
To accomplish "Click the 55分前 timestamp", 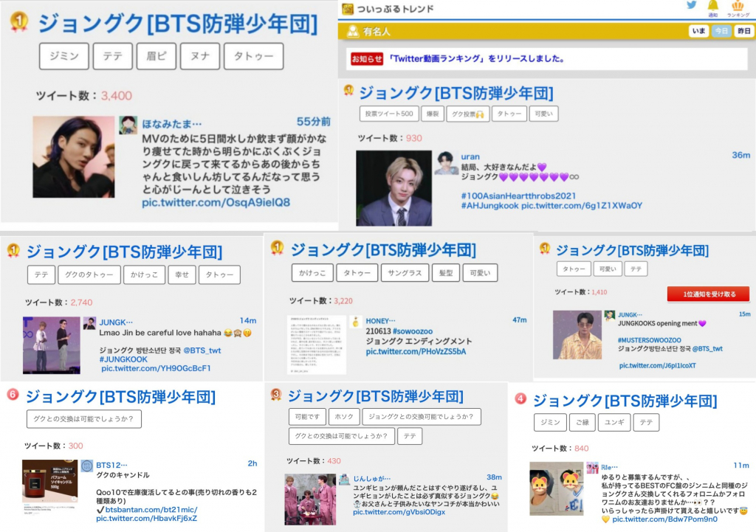I will point(313,122).
